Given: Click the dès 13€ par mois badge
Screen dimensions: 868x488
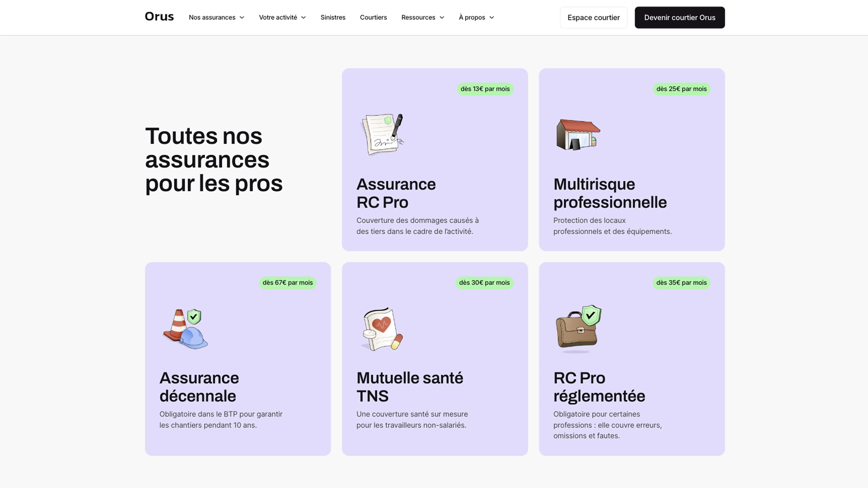Looking at the screenshot, I should pos(485,89).
